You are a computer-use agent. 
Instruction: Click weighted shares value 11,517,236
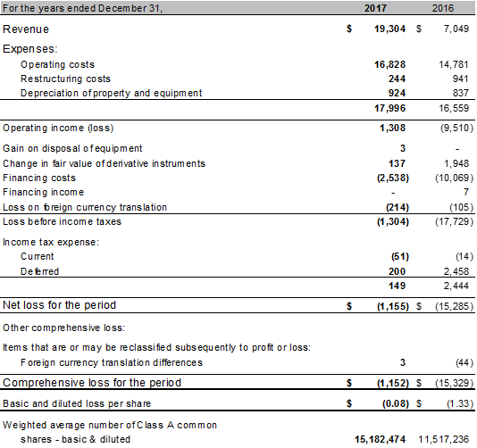[444, 439]
